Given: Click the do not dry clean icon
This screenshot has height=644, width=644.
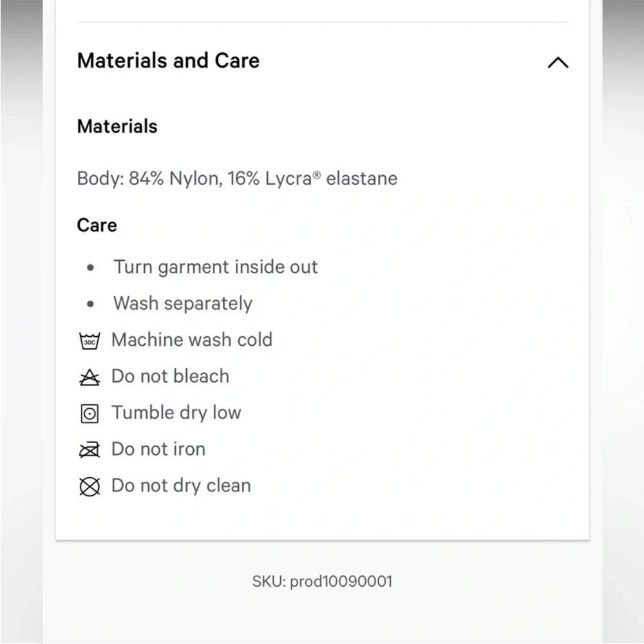Looking at the screenshot, I should 89,486.
